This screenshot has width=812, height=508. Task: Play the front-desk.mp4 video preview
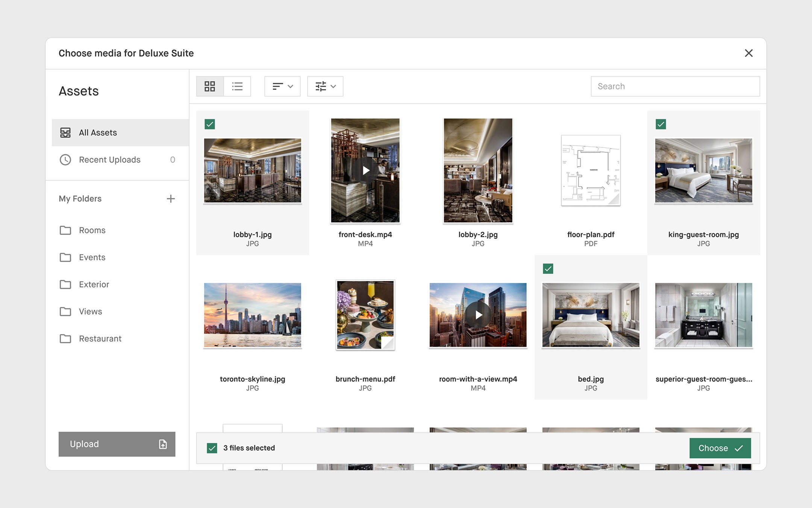click(x=365, y=170)
